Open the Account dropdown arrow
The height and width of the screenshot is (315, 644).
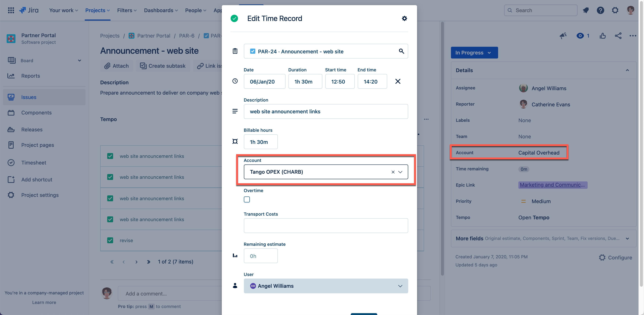coord(400,172)
